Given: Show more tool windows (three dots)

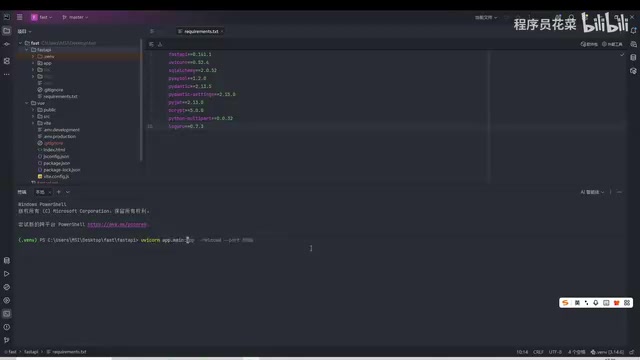Looking at the screenshot, I should (7, 74).
